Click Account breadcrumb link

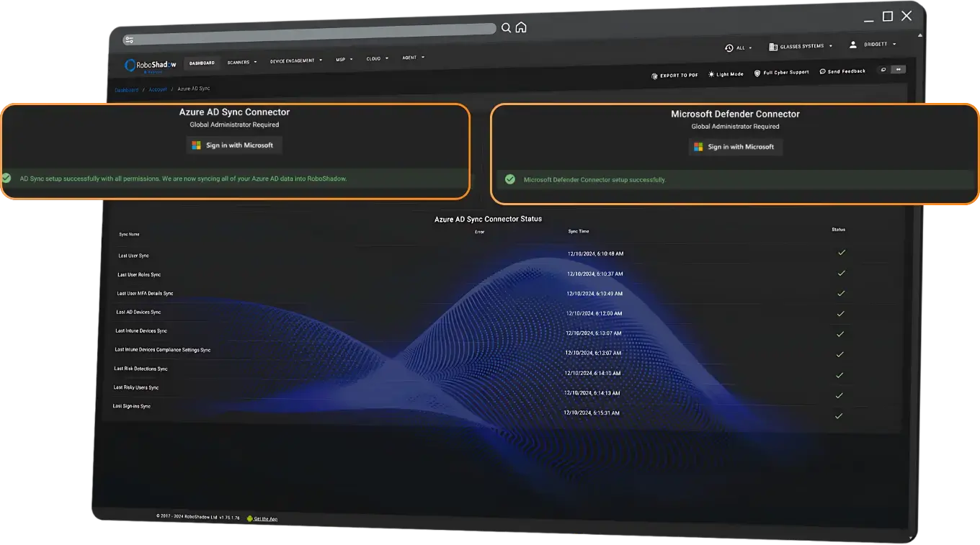pyautogui.click(x=158, y=89)
